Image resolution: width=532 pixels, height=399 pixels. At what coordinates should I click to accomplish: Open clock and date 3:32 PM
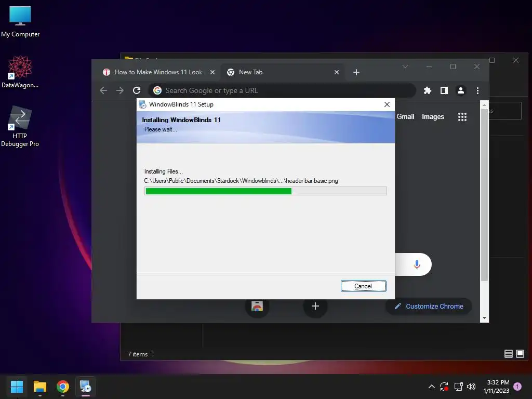click(x=496, y=387)
